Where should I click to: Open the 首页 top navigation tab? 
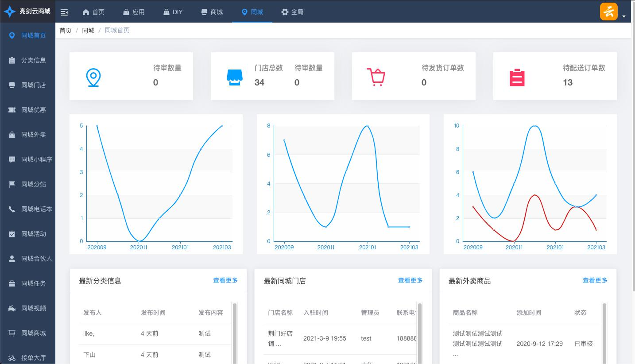(93, 12)
